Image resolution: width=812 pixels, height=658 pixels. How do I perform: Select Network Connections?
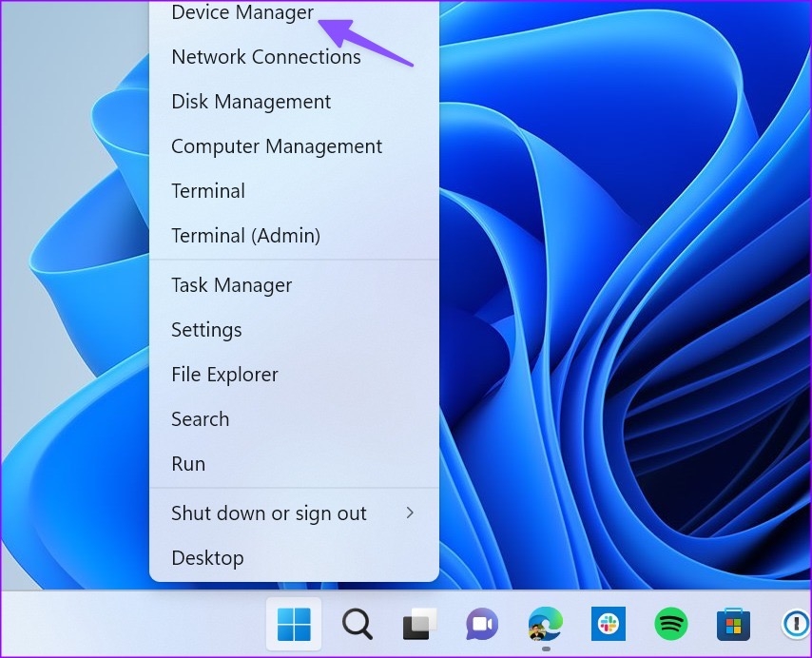tap(265, 57)
